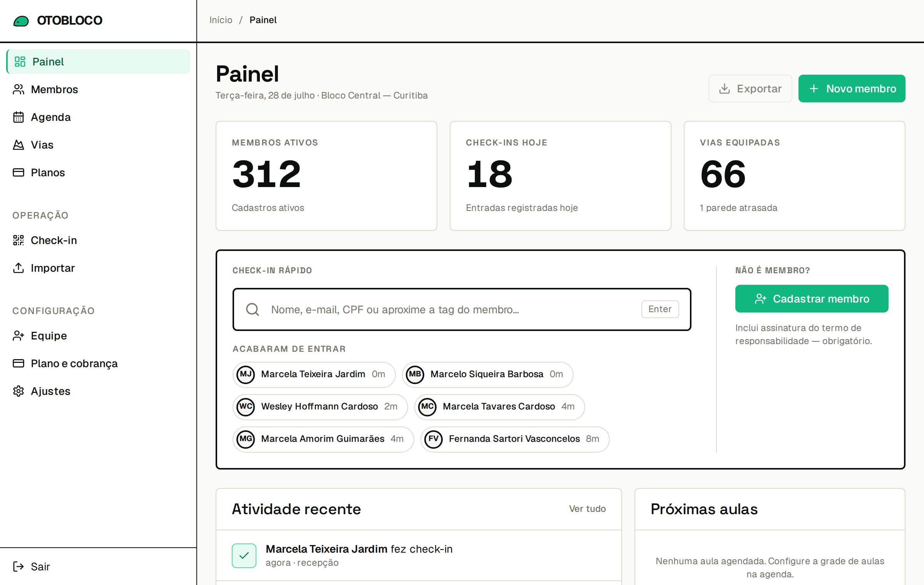This screenshot has width=924, height=585.
Task: Click the Exportar button
Action: click(x=750, y=89)
